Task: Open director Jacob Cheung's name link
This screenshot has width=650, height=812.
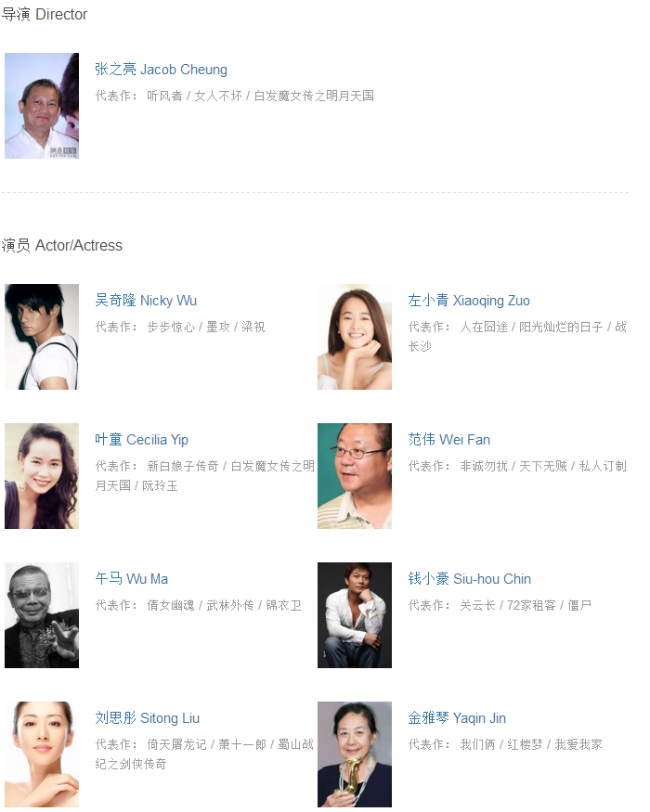Action: [161, 70]
